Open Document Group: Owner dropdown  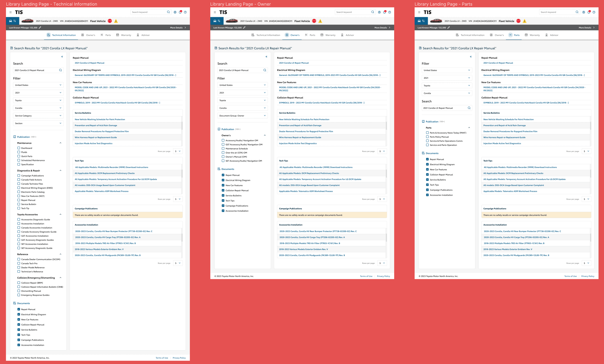coord(242,116)
